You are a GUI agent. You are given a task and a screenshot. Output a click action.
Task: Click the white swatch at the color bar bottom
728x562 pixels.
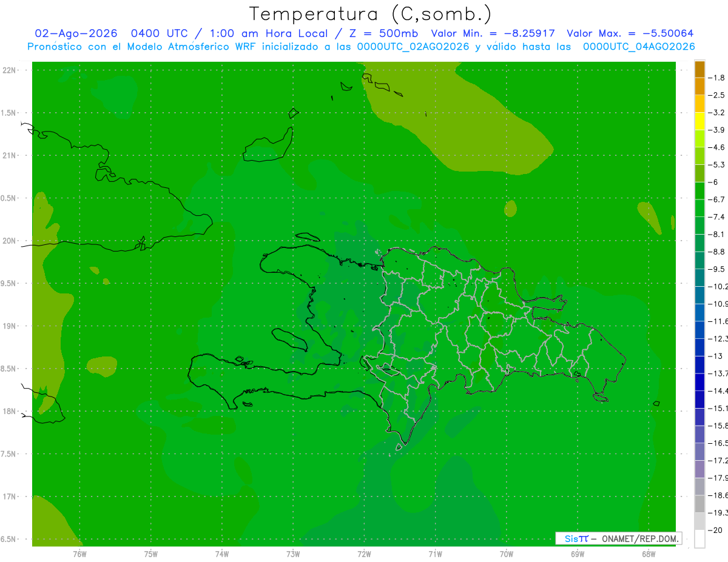pos(699,538)
